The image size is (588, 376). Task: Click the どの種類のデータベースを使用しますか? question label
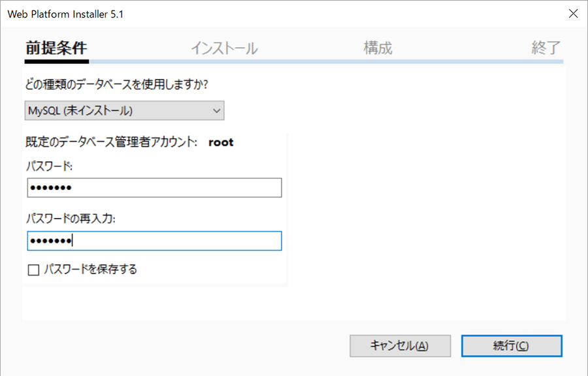pyautogui.click(x=116, y=84)
